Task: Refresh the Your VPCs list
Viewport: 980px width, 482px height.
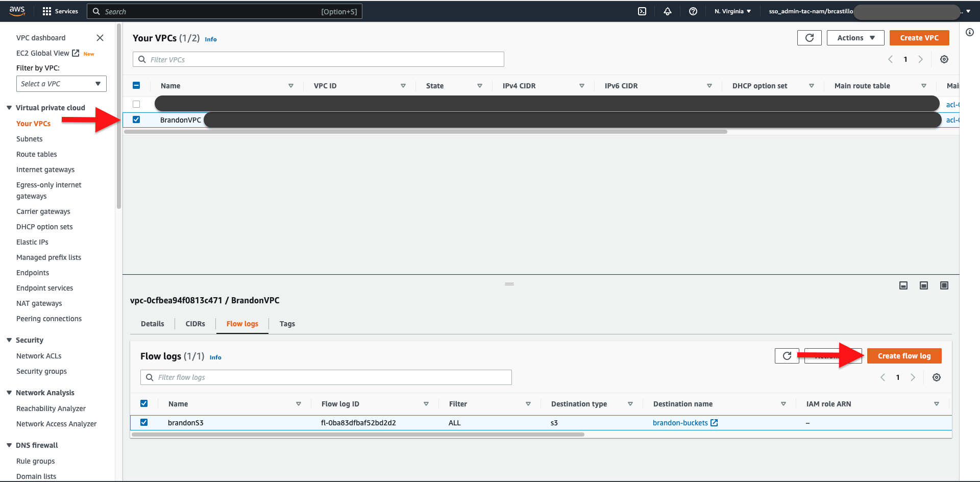Action: pos(809,37)
